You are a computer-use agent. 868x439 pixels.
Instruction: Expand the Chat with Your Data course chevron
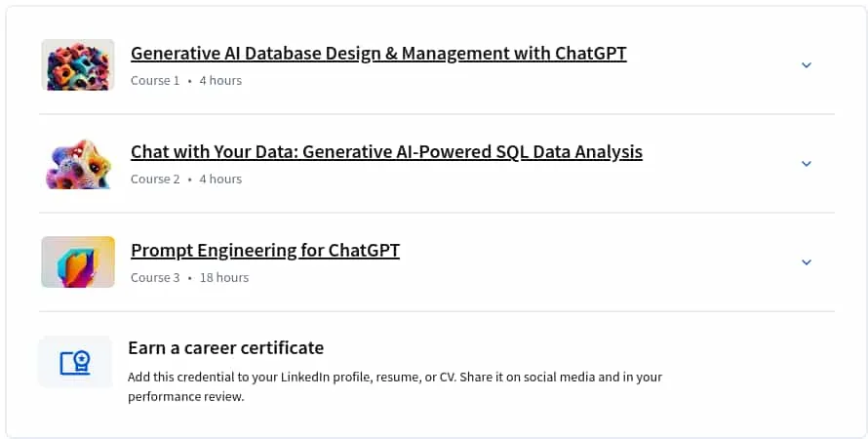[807, 164]
